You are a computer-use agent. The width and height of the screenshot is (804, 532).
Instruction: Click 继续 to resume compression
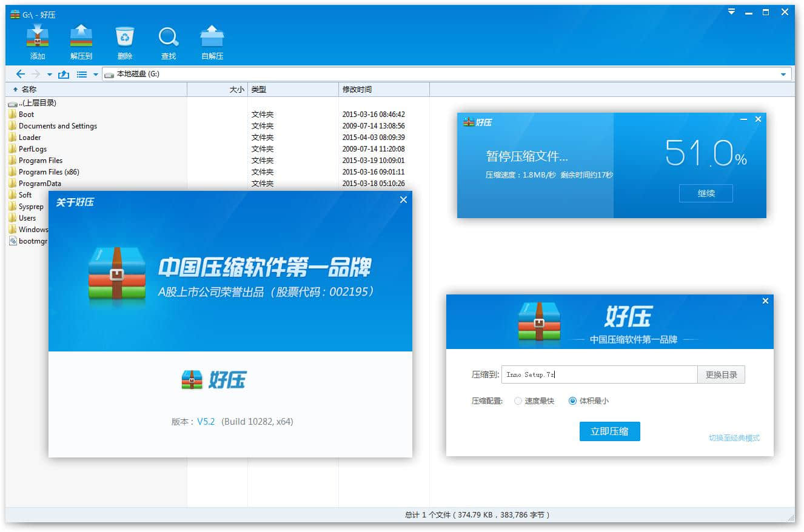pyautogui.click(x=706, y=193)
